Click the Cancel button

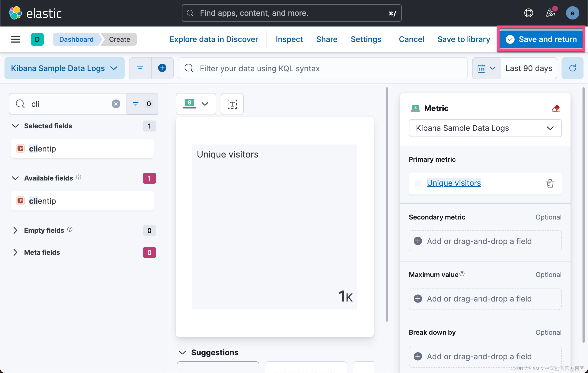point(411,39)
